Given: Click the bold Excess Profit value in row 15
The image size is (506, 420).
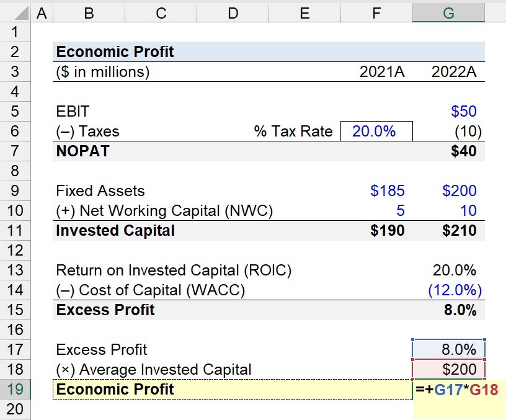Looking at the screenshot, I should pos(460,310).
